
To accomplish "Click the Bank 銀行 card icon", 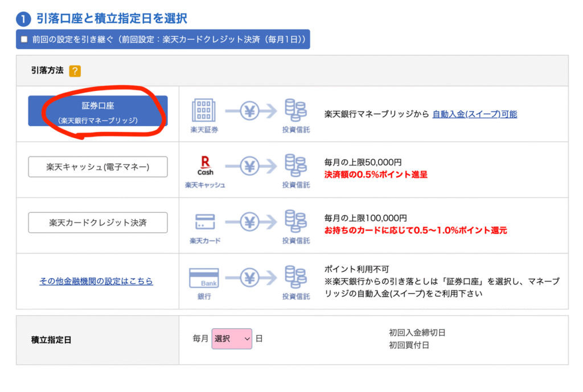I will click(204, 278).
